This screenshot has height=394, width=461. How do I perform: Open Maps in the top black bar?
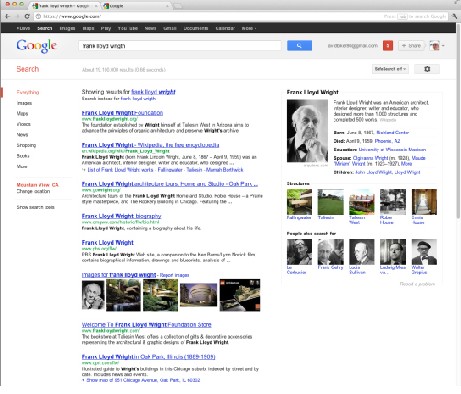tap(88, 28)
